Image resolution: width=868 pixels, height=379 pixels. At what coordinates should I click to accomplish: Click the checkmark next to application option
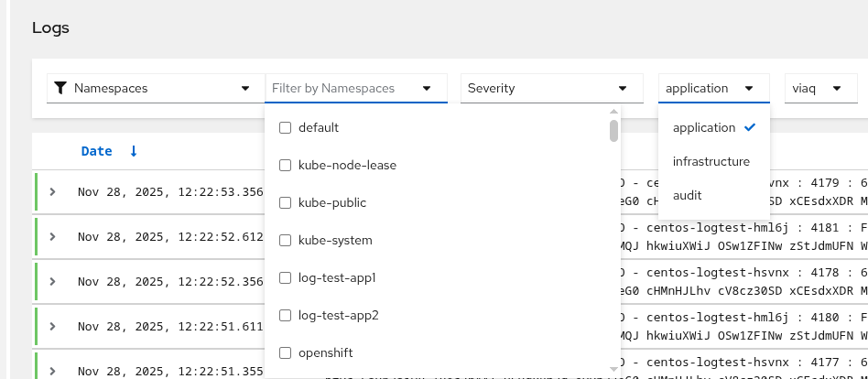(x=751, y=127)
